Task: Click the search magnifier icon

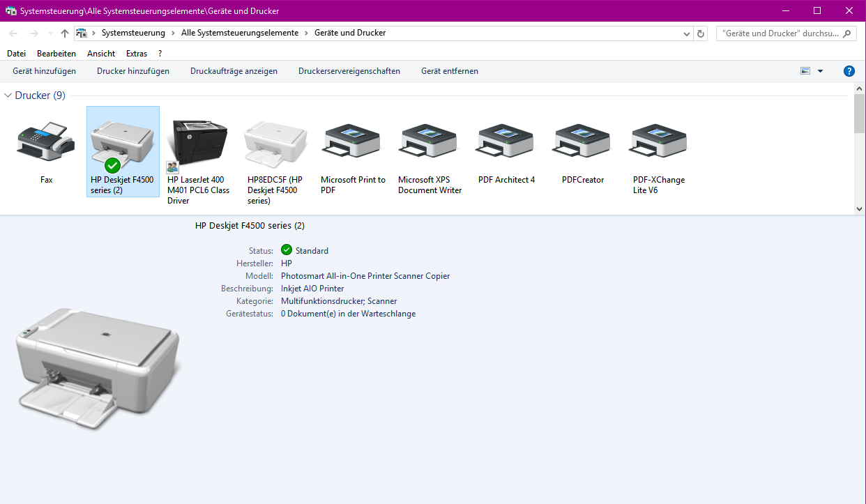Action: coord(846,33)
